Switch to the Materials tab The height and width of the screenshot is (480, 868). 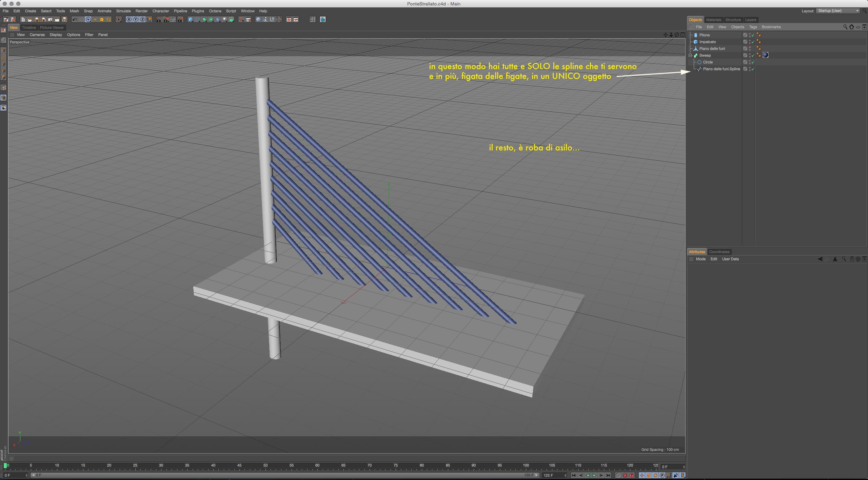point(713,20)
